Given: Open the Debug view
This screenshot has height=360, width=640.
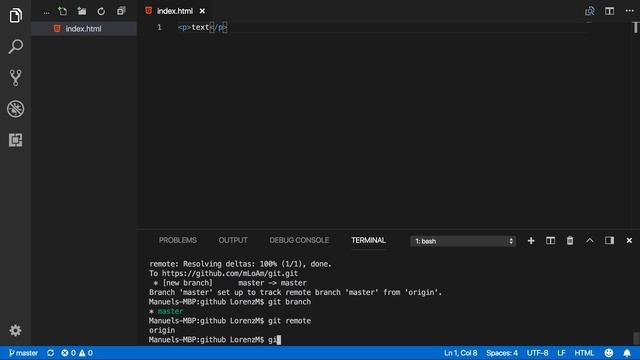Looking at the screenshot, I should click(x=16, y=109).
